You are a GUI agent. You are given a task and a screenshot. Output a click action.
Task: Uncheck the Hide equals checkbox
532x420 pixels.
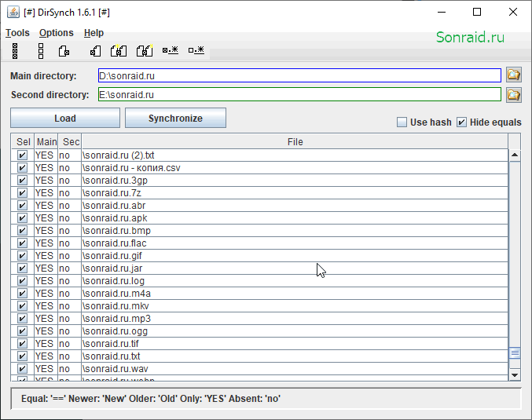pos(461,122)
